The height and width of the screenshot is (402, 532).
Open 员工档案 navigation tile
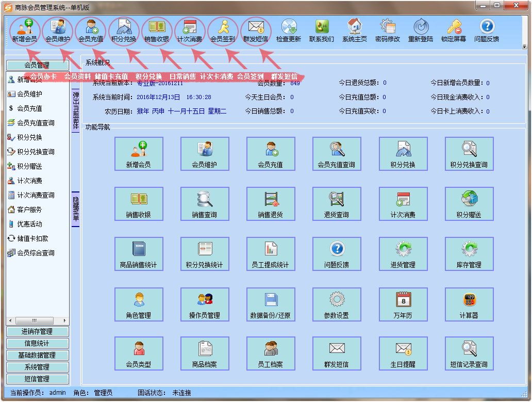[x=271, y=353]
